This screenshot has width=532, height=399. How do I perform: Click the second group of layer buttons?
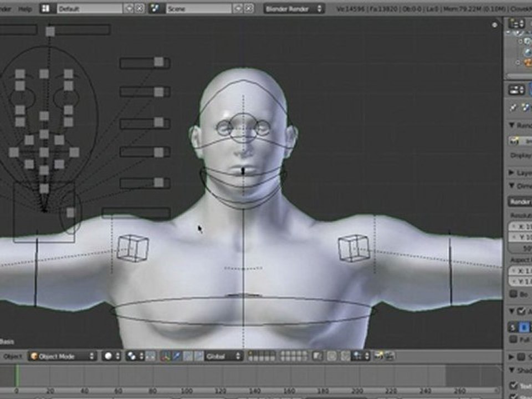[294, 356]
